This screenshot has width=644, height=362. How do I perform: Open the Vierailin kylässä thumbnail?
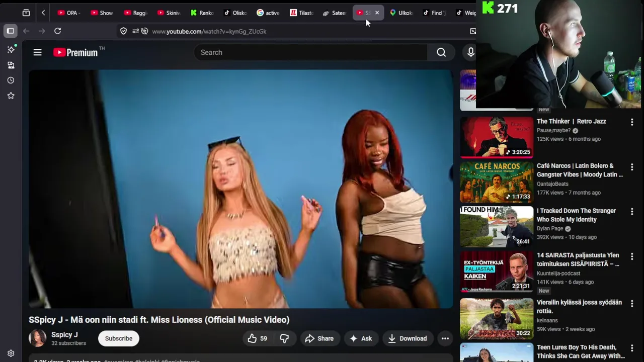coord(497,319)
